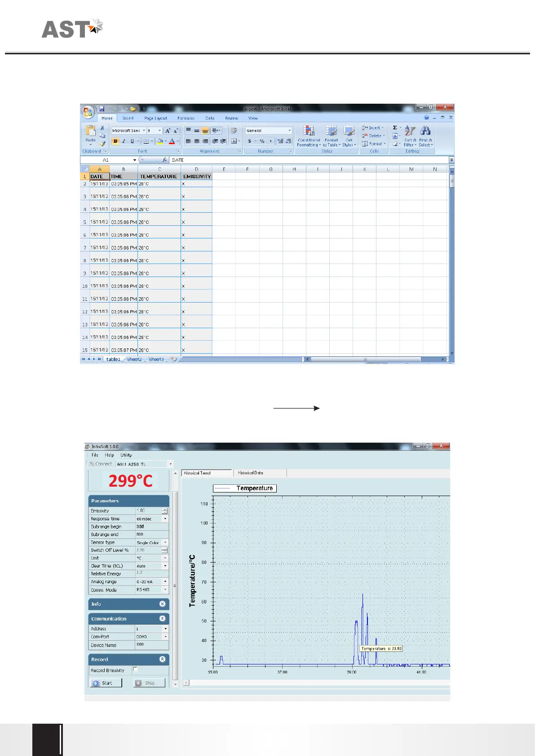Click the Accounting Number Format dollar icon
The width and height of the screenshot is (535, 756).
pyautogui.click(x=250, y=141)
